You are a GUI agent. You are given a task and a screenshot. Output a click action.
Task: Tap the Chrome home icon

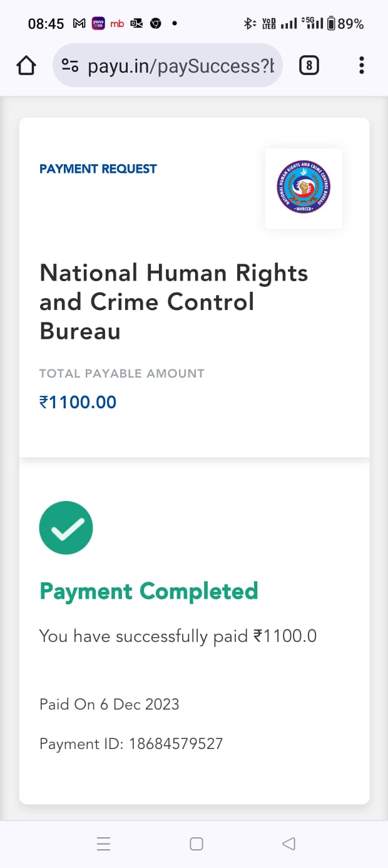26,65
